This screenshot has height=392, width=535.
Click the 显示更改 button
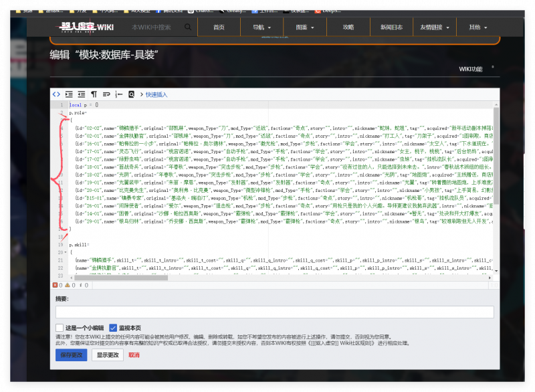coord(108,355)
